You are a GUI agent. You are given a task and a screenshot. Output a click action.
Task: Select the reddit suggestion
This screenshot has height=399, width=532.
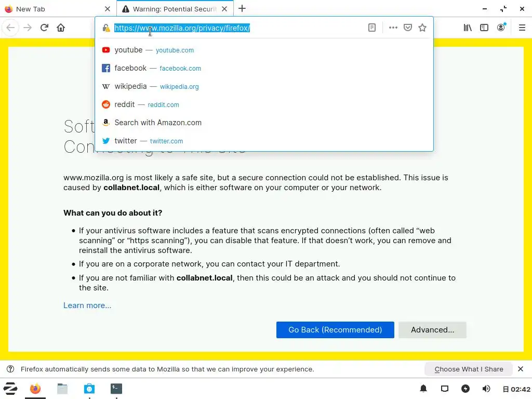(x=264, y=104)
